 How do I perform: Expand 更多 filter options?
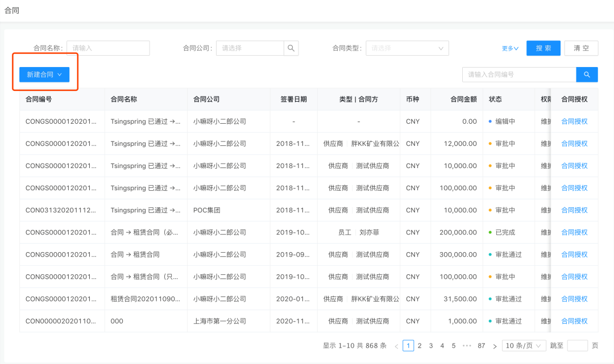click(x=510, y=48)
